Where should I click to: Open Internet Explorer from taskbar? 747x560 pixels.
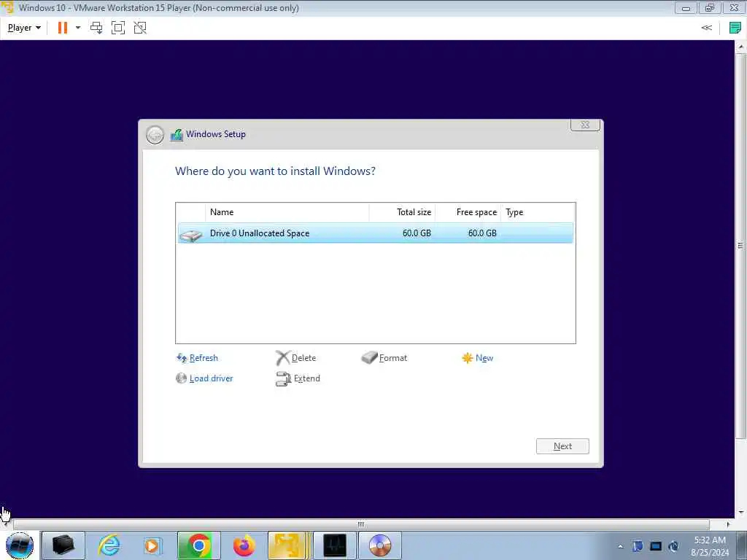109,545
